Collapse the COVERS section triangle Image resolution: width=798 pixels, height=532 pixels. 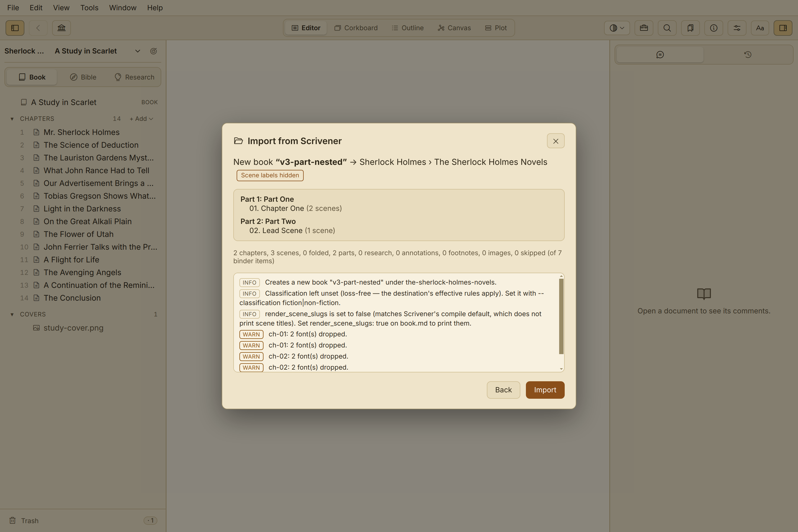(x=12, y=314)
